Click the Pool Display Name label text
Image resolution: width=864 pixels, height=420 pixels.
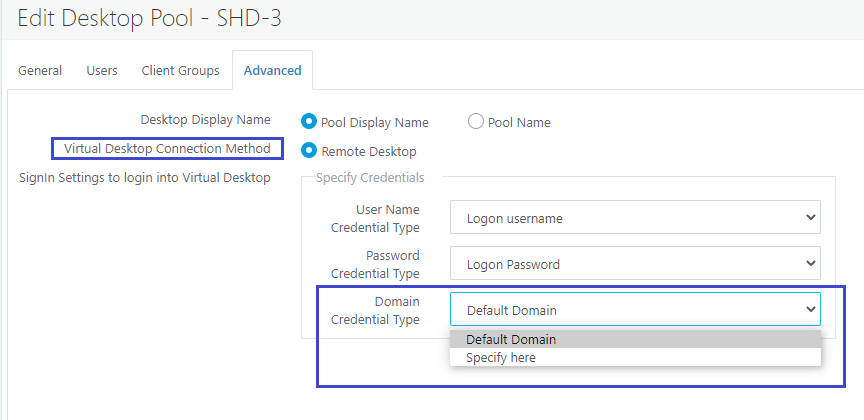click(375, 122)
